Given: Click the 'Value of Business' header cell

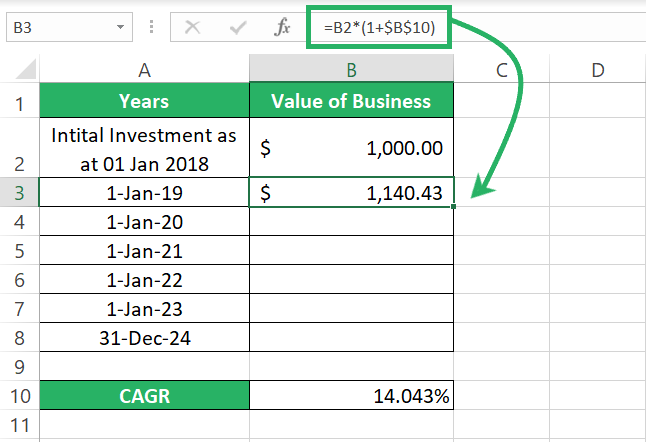Looking at the screenshot, I should (351, 101).
